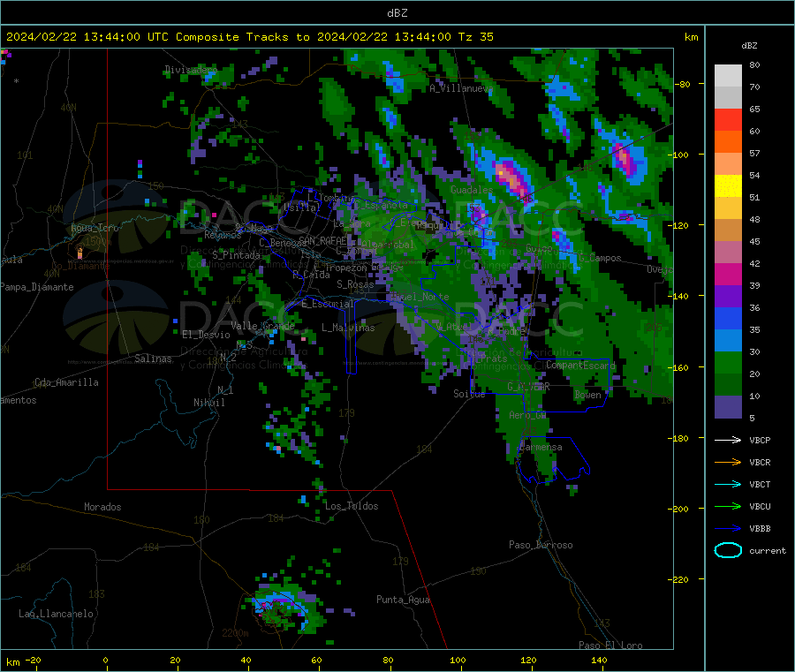Screen dimensions: 795x672
Task: Click the 'current' legend label
Action: 768,551
